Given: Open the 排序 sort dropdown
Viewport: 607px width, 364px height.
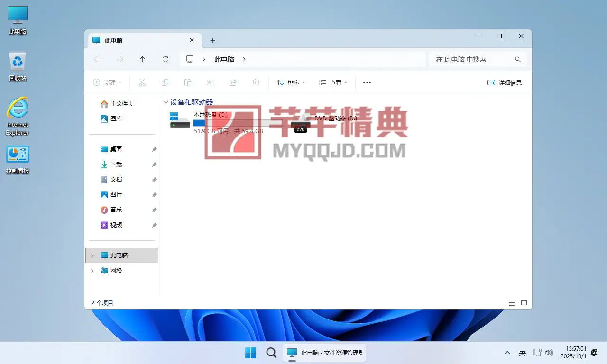Looking at the screenshot, I should (x=291, y=82).
